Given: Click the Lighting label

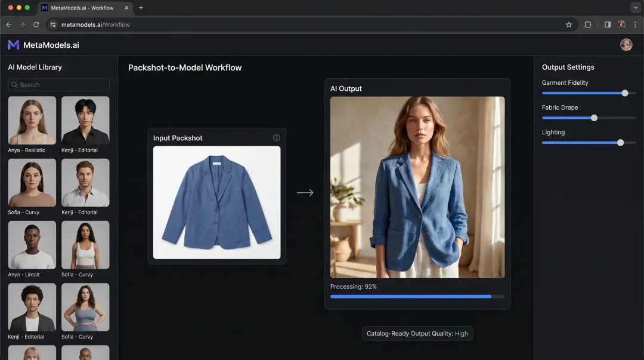Looking at the screenshot, I should (553, 132).
